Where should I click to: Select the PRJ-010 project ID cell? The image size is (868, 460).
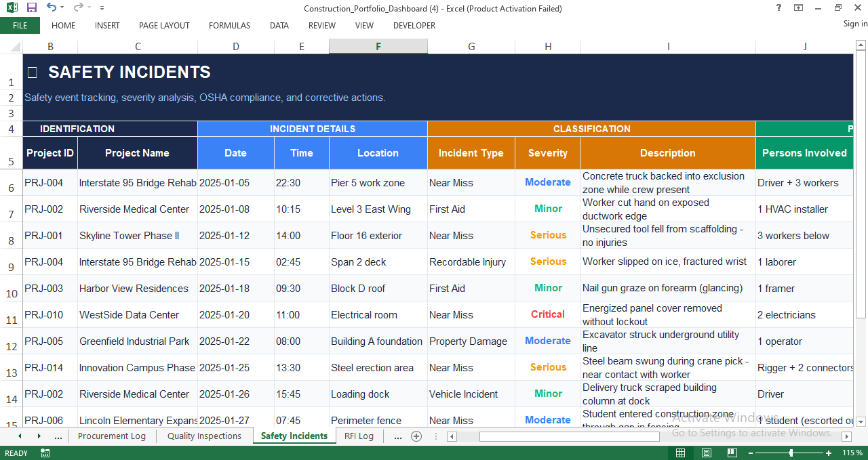[50, 315]
